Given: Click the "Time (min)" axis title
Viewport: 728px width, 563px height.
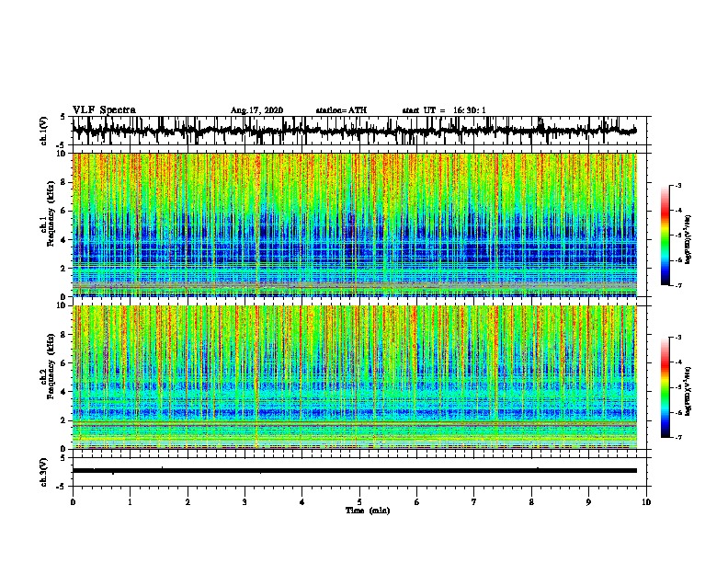Looking at the screenshot, I should (x=368, y=511).
